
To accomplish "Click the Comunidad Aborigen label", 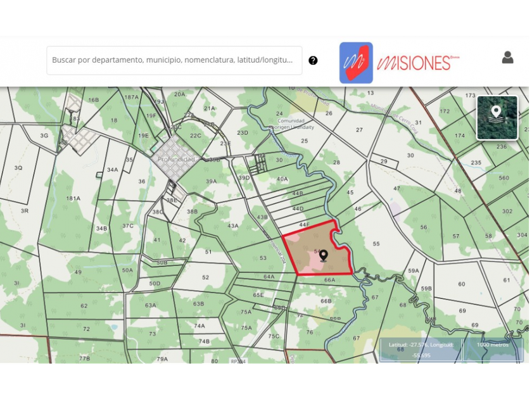I will 291,124.
